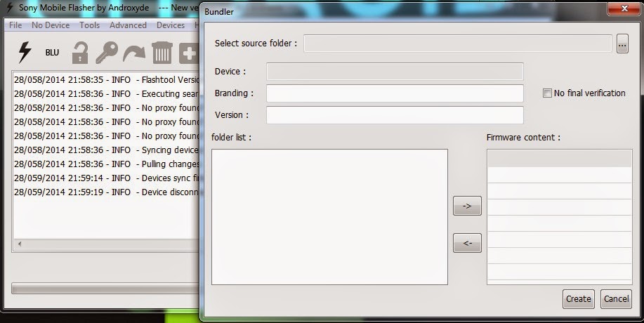Open the File menu in Flasher window
This screenshot has width=644, height=323.
click(15, 25)
